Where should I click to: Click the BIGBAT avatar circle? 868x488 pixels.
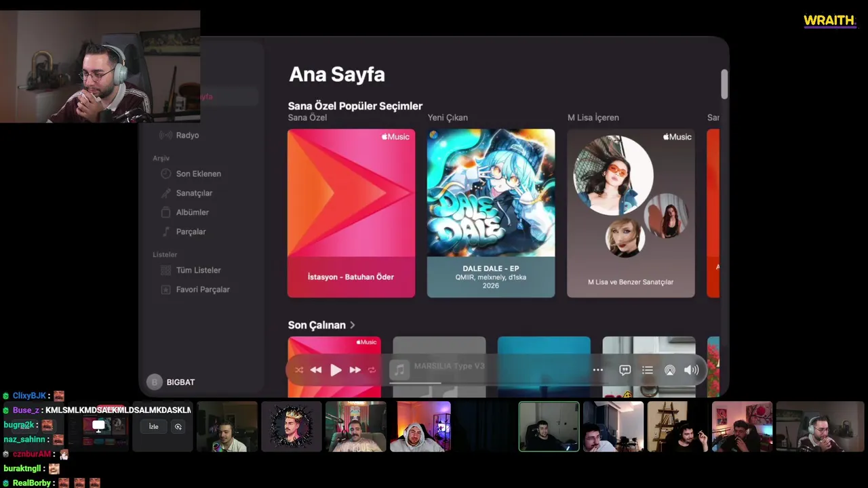pos(155,382)
